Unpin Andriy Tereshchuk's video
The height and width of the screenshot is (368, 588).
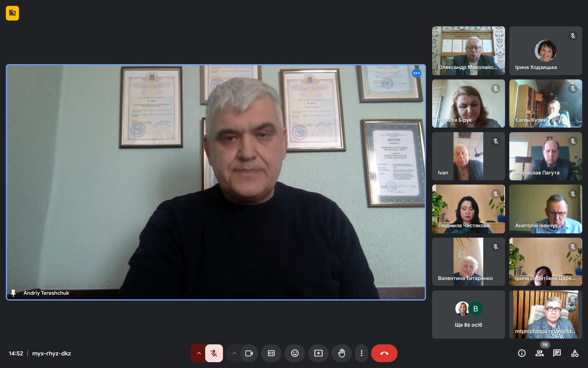[x=13, y=293]
